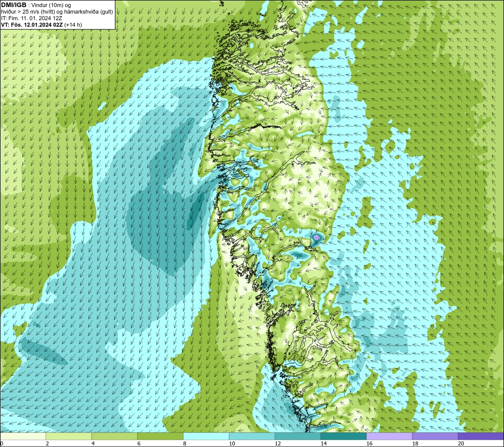504x447 pixels.
Task: Click the 18–20 m/s medium purple swatch
Action: 435,436
